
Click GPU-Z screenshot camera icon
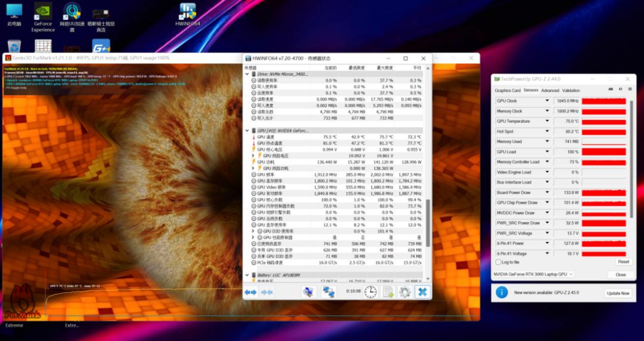[609, 90]
